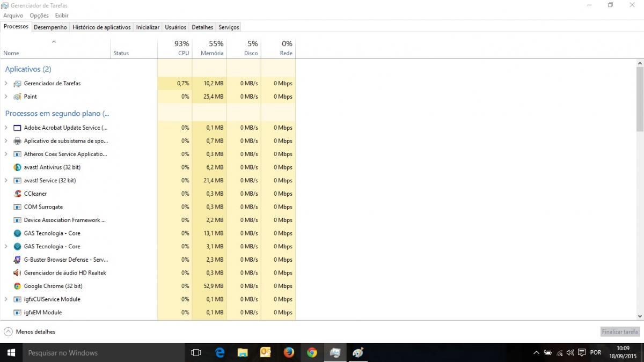Sort by the Status column header
The width and height of the screenshot is (644, 362).
pos(134,48)
